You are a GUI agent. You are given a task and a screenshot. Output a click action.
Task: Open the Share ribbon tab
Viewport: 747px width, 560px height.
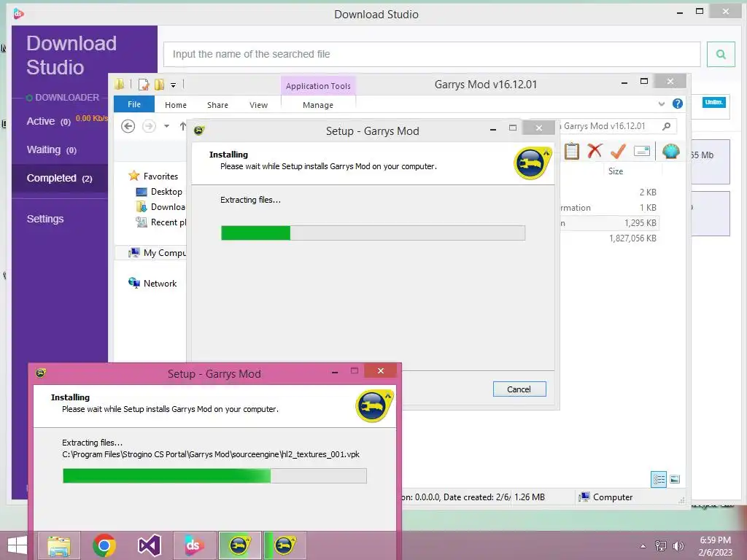(x=217, y=105)
